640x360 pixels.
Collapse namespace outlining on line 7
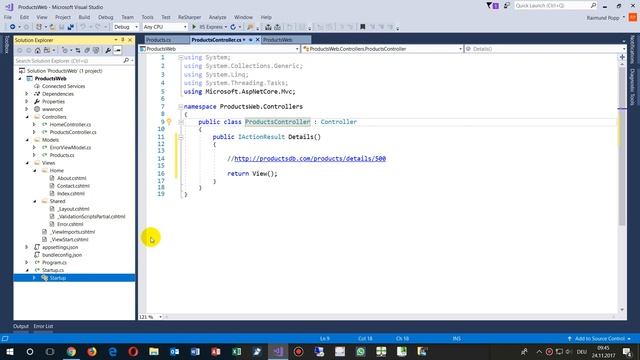[180, 107]
